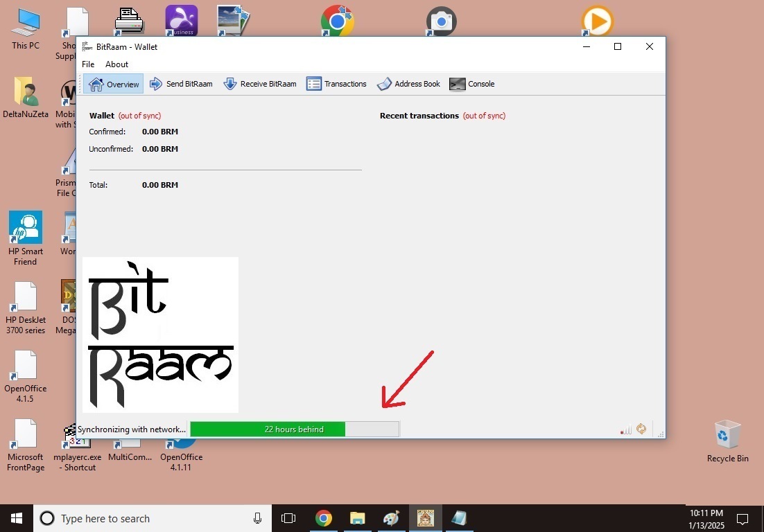
Task: Click the BitRaam logo image
Action: click(160, 335)
